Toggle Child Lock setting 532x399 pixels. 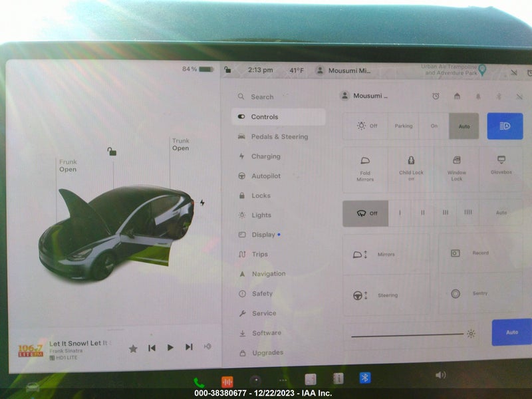pos(411,169)
